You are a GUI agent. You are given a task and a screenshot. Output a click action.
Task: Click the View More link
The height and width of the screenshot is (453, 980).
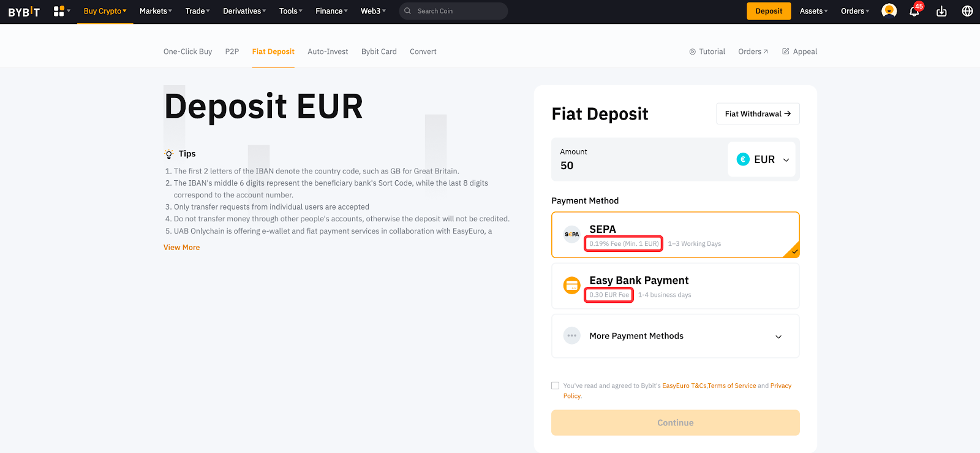point(182,248)
